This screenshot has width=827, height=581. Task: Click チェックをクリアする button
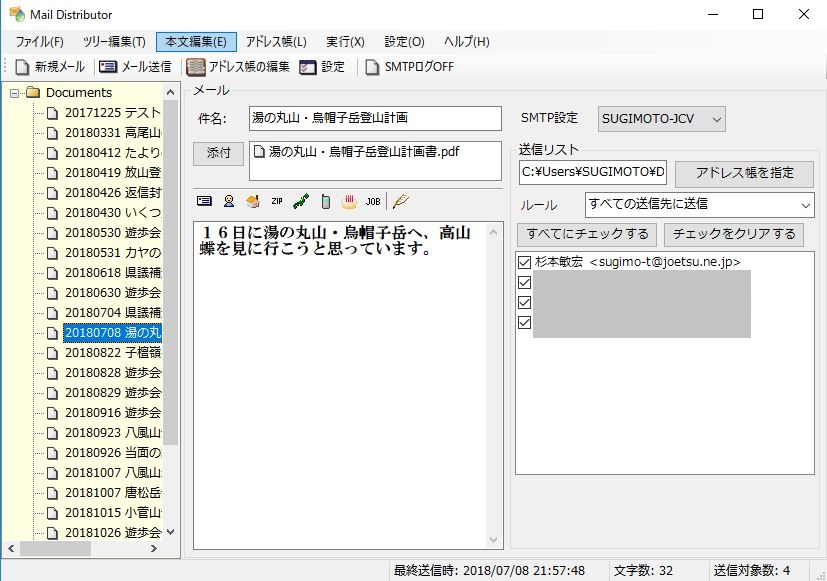tap(734, 234)
